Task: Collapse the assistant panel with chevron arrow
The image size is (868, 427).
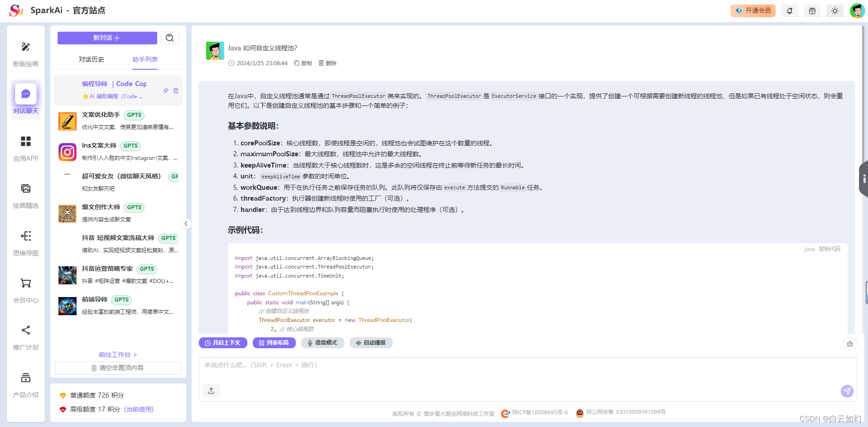Action: pos(186,224)
